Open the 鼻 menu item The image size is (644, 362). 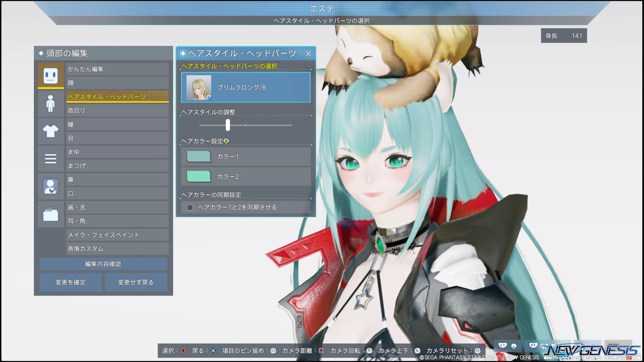pos(118,180)
